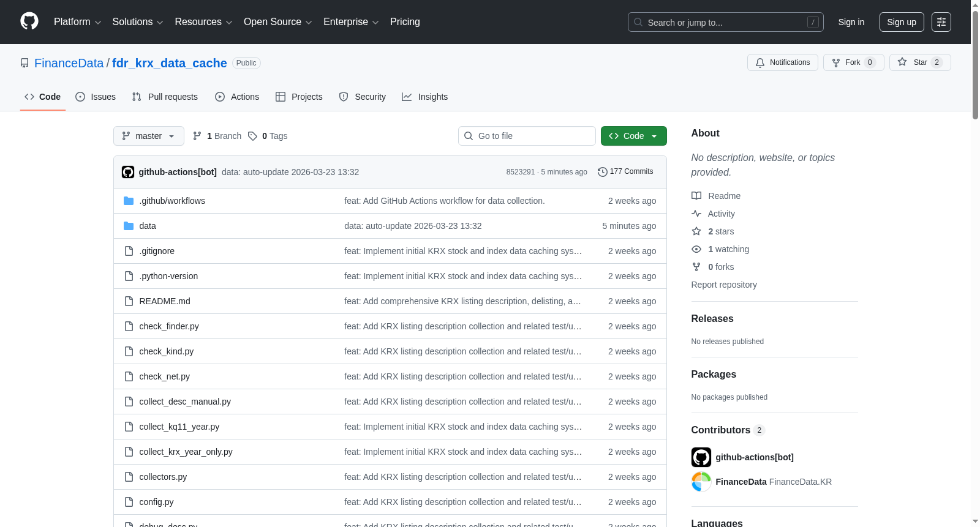Viewport: 980px width, 527px height.
Task: Click the book icon next to Readme
Action: [x=696, y=196]
